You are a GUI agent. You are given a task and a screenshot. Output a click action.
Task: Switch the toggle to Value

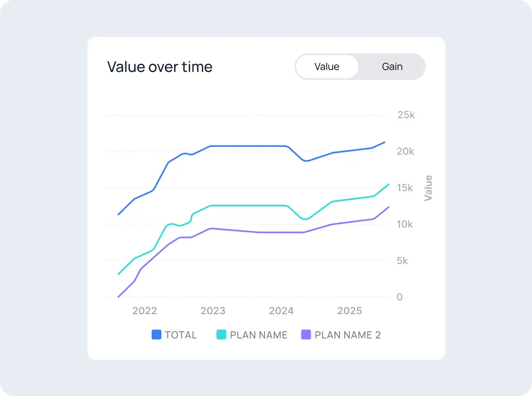326,67
